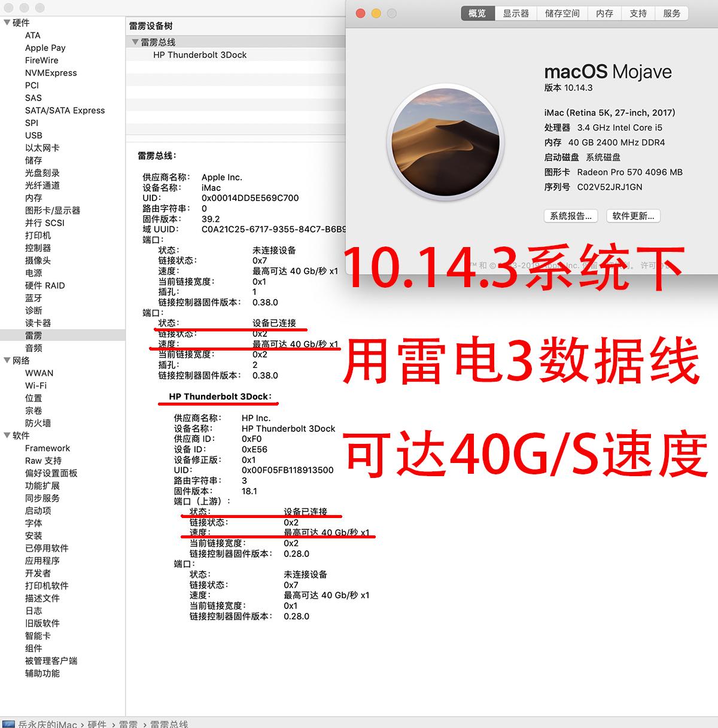This screenshot has height=728, width=718.
Task: Open 以太网卡 category
Action: [42, 148]
